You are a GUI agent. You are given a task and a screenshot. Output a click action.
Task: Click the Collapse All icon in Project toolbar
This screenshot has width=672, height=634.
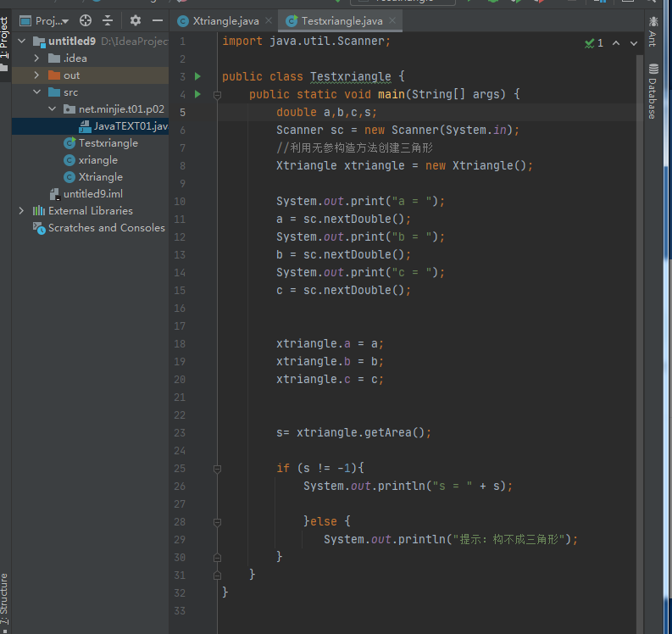[108, 20]
